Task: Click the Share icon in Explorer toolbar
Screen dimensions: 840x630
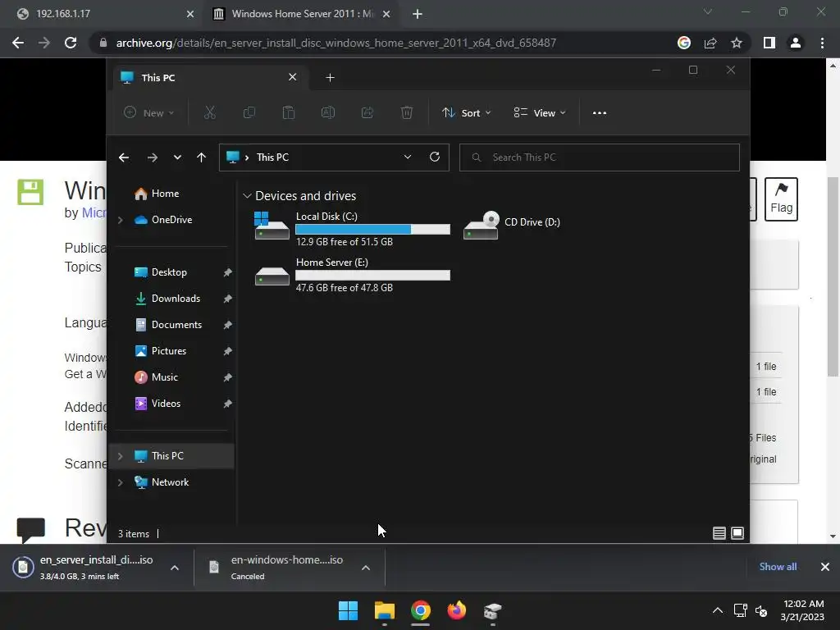Action: pyautogui.click(x=367, y=112)
